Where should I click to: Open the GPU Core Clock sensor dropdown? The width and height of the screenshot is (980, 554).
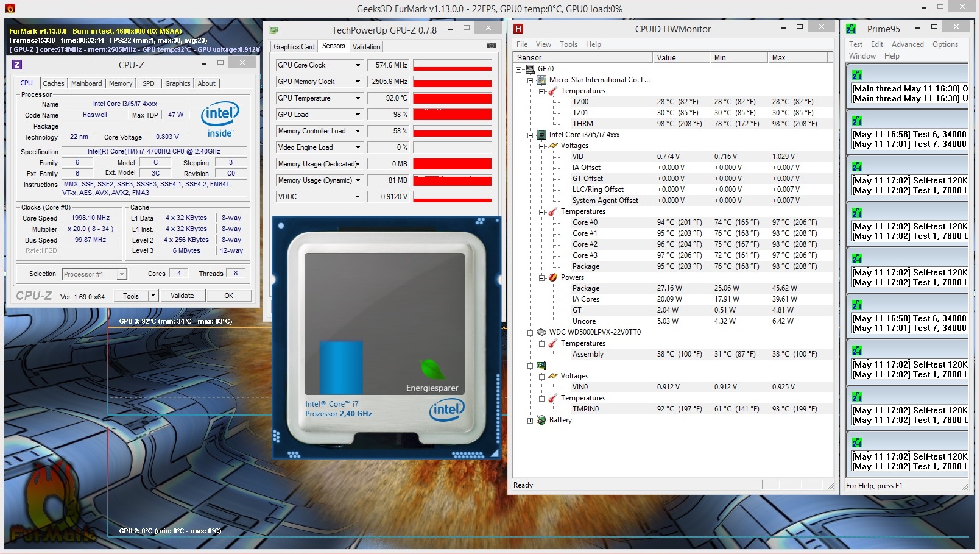tap(358, 65)
